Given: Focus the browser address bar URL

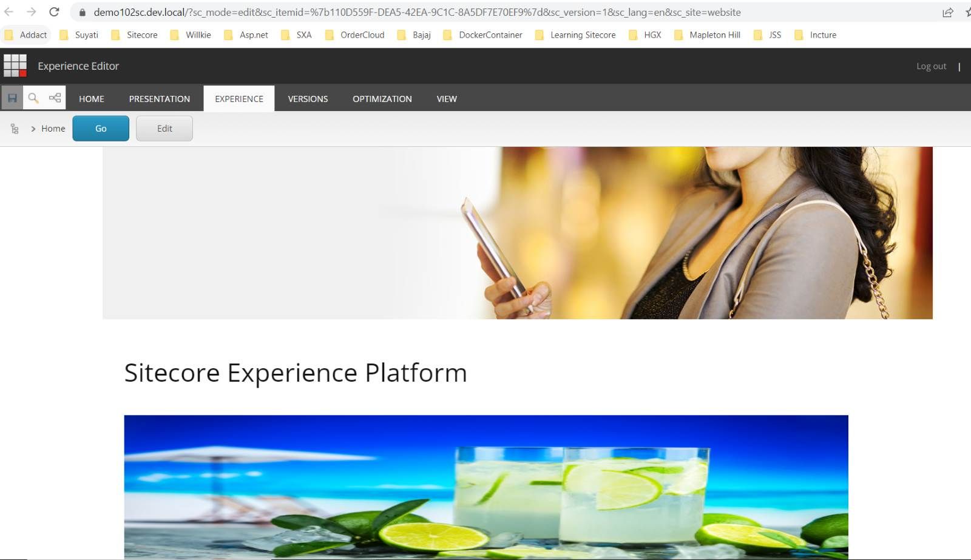Looking at the screenshot, I should tap(417, 12).
